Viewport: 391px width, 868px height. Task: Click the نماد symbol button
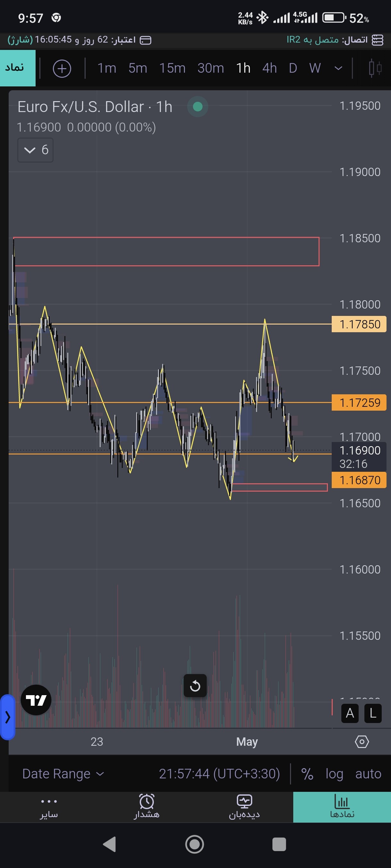[x=18, y=68]
